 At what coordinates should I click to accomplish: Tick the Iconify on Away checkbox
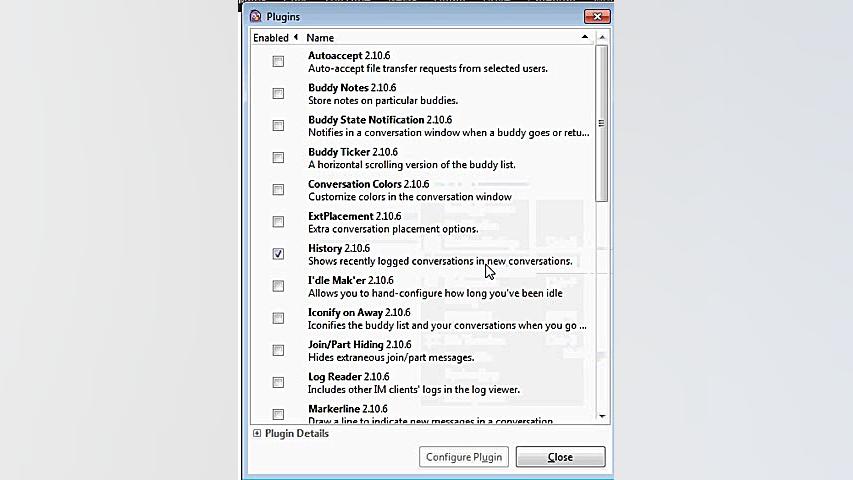click(x=278, y=318)
